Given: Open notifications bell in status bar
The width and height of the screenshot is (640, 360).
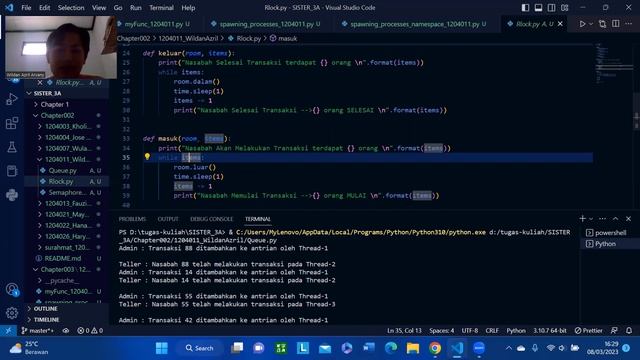Looking at the screenshot, I should pyautogui.click(x=629, y=331).
